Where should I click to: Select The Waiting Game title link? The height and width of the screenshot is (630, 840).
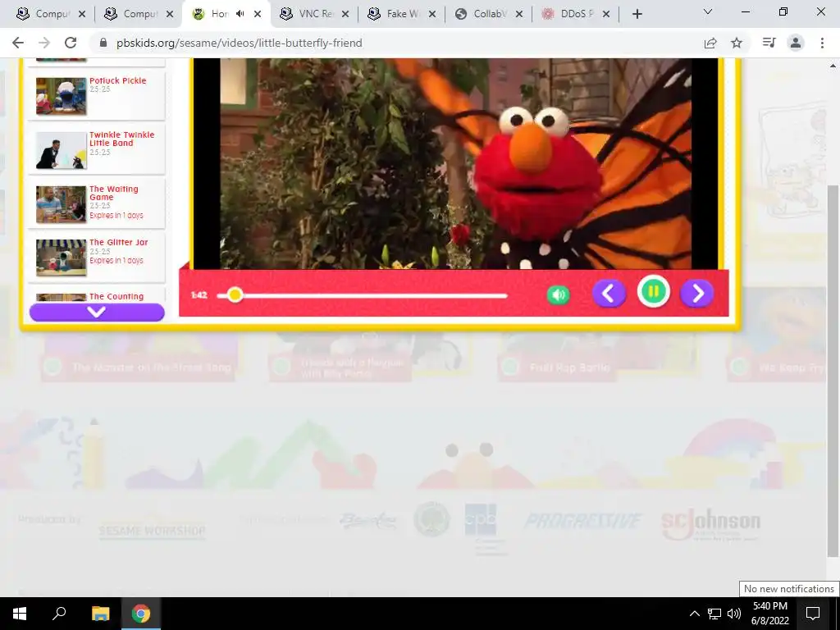tap(113, 193)
